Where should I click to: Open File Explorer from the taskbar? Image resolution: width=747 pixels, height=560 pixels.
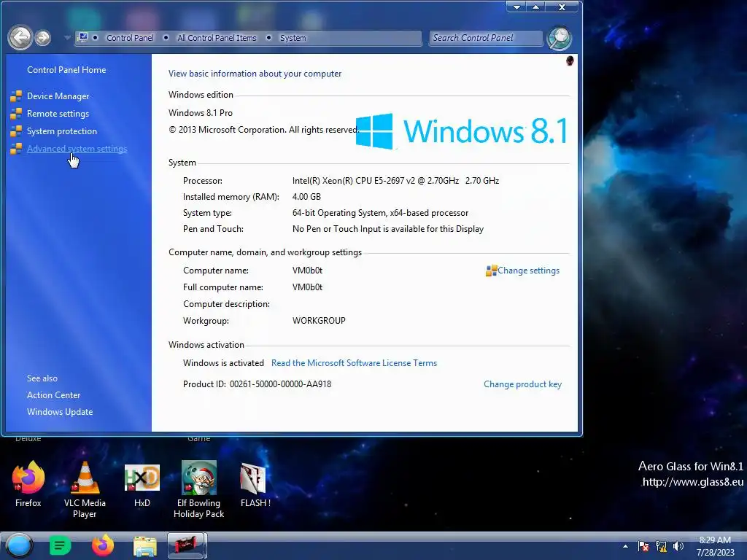(x=145, y=545)
